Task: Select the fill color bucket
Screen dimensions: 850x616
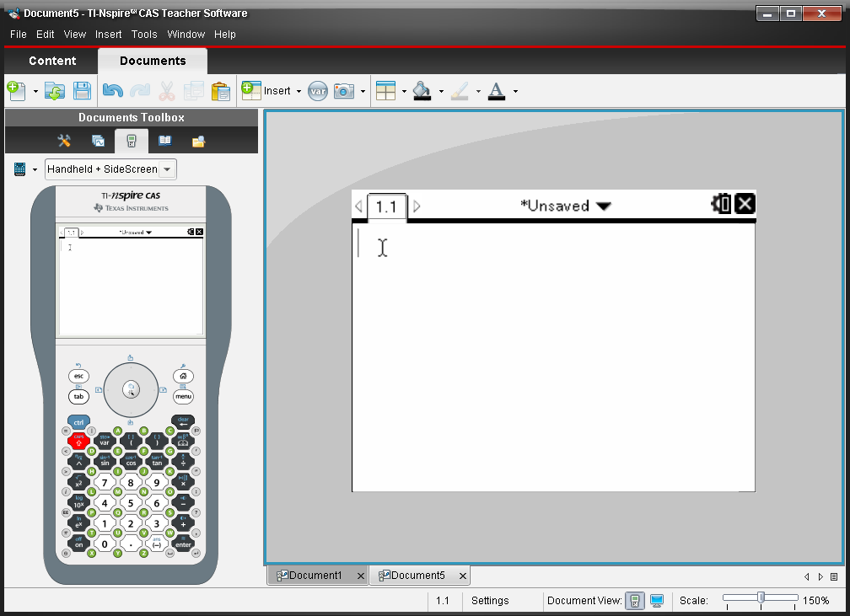Action: click(x=422, y=91)
